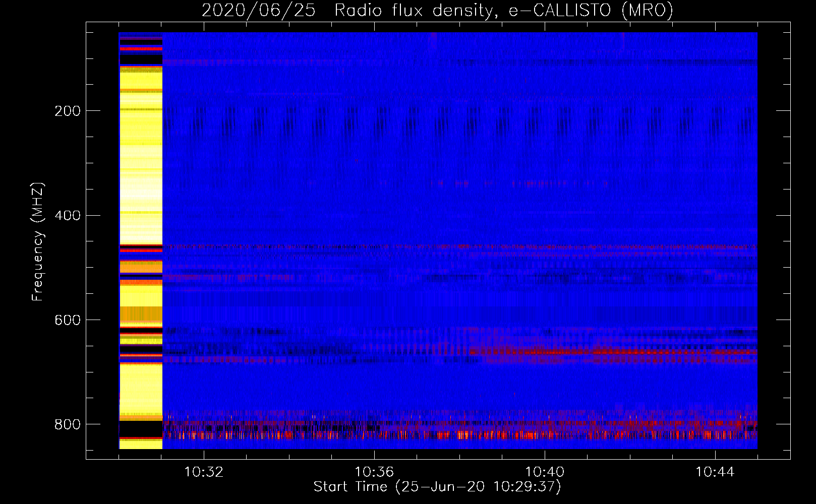
Task: Click the 'Start Time (25-Jun-20 10:29:37)' label
Action: click(x=437, y=487)
